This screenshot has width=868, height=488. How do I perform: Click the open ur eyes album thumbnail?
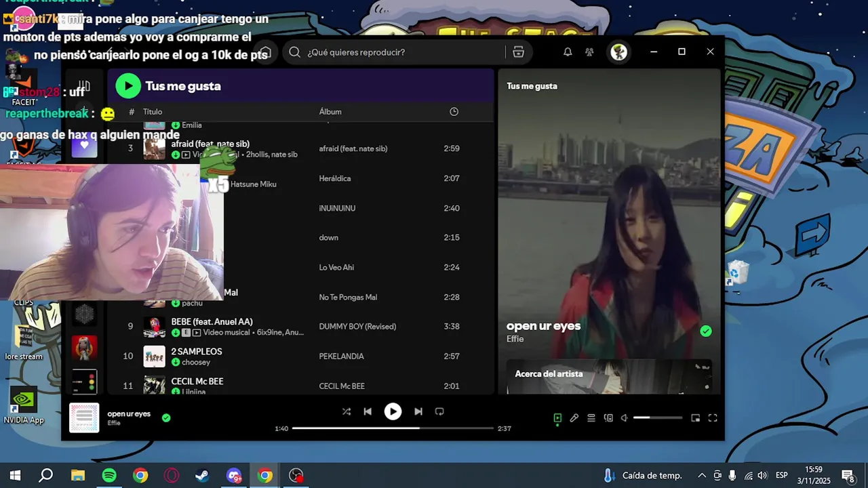(x=84, y=418)
